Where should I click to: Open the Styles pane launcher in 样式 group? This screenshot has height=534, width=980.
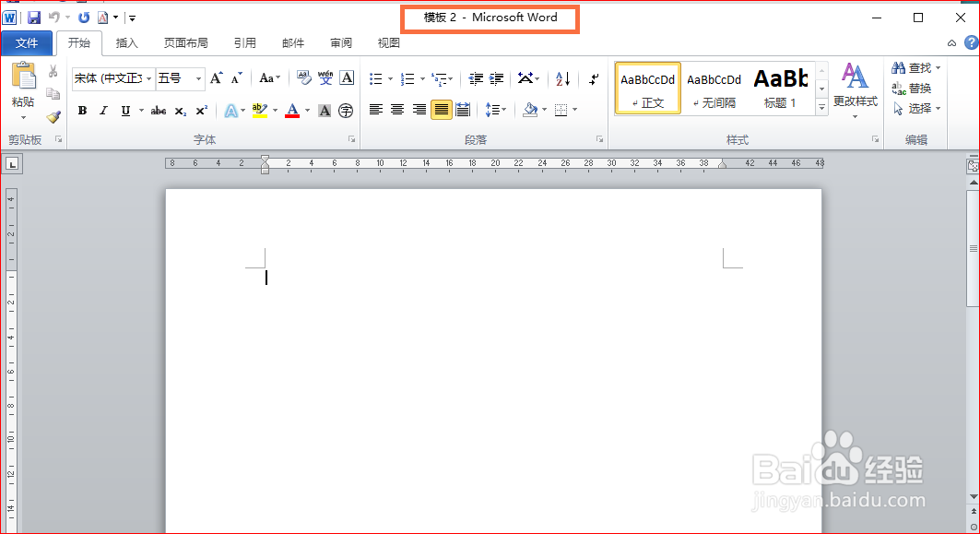click(x=875, y=139)
